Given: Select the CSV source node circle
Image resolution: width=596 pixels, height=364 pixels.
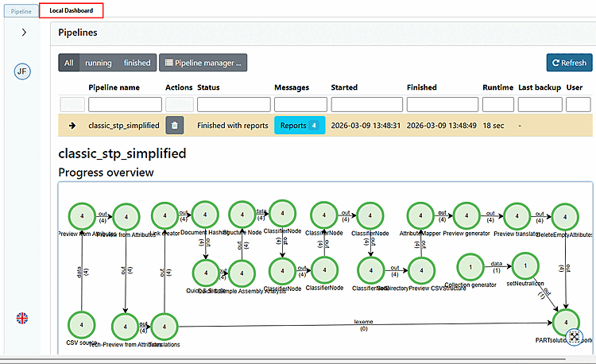Looking at the screenshot, I should pyautogui.click(x=81, y=325).
